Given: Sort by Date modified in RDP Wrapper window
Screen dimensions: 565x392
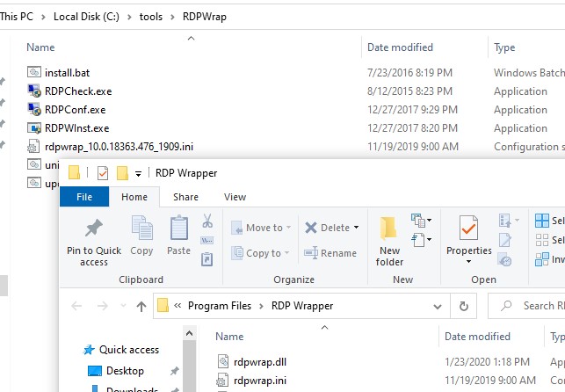Looking at the screenshot, I should pos(477,336).
